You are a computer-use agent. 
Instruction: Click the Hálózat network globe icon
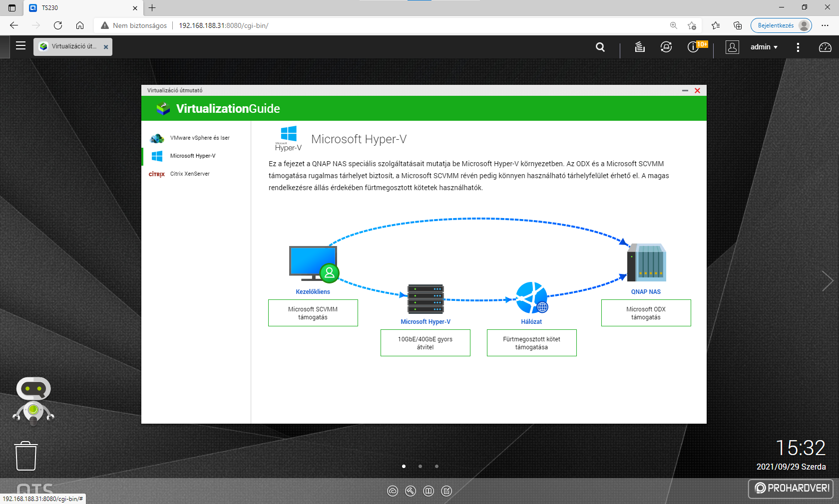[532, 297]
